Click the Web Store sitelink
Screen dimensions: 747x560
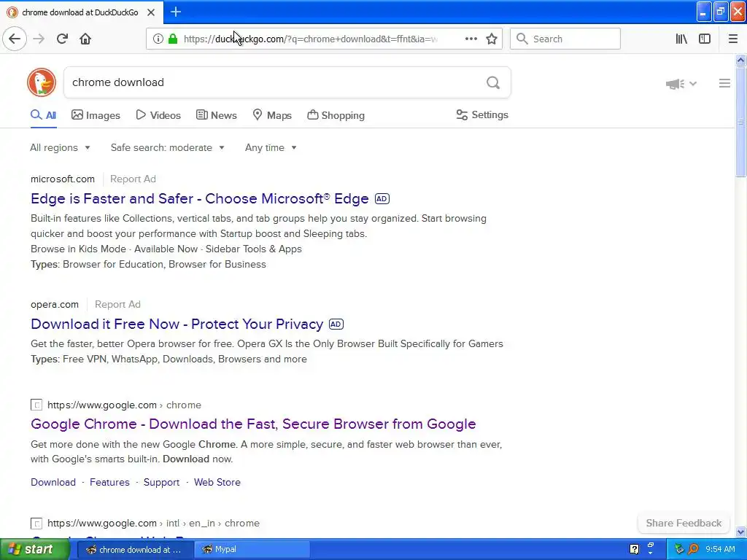(x=217, y=483)
